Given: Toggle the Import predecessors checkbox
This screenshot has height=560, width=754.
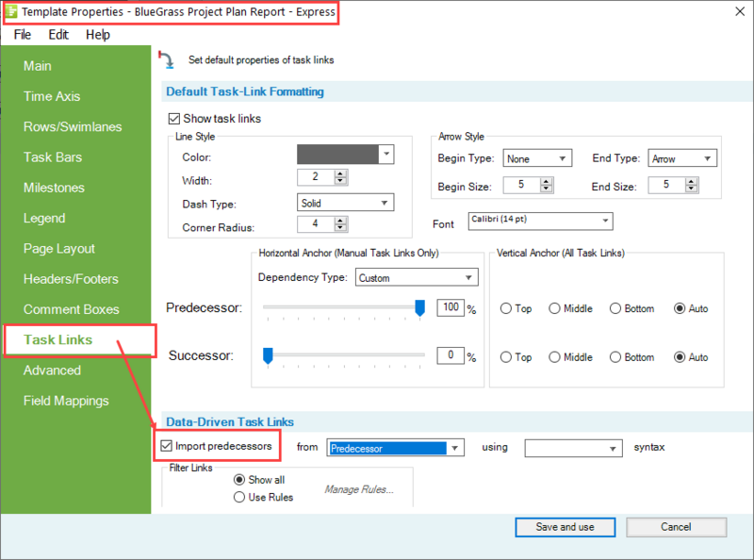Looking at the screenshot, I should (167, 446).
